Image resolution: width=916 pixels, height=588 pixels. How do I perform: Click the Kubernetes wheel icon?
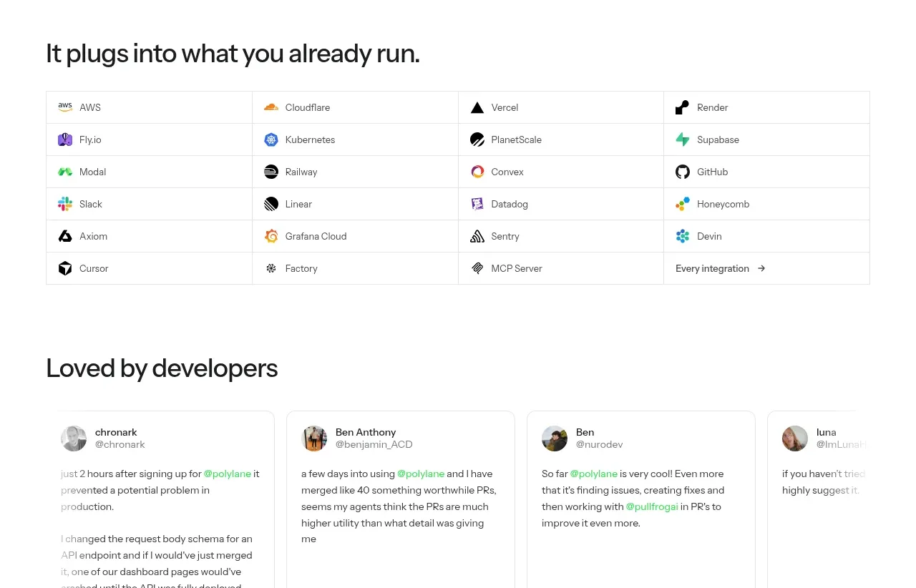[x=271, y=139]
